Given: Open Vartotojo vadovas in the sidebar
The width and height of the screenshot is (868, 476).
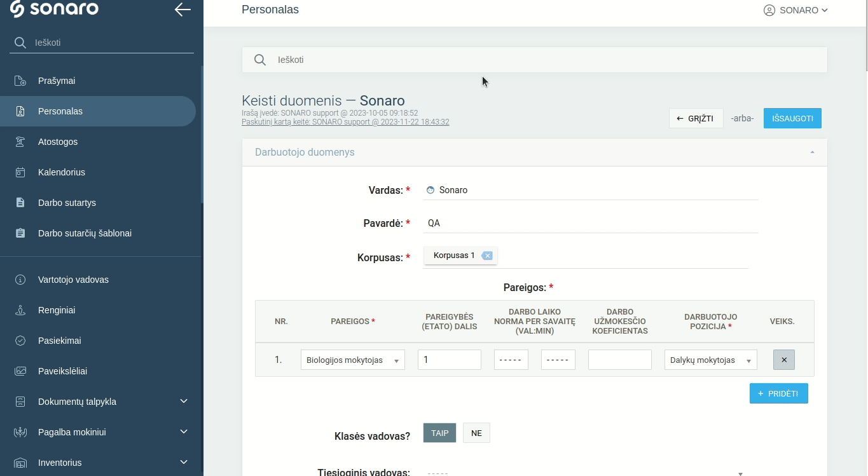Looking at the screenshot, I should coord(73,280).
